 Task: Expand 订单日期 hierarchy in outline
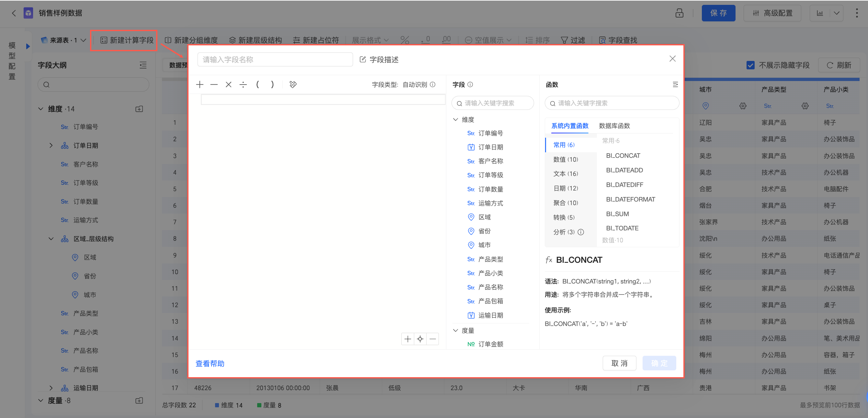(51, 145)
